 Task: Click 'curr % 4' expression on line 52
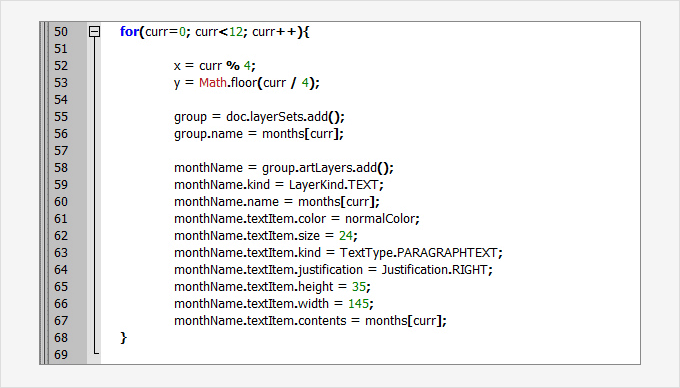(225, 66)
